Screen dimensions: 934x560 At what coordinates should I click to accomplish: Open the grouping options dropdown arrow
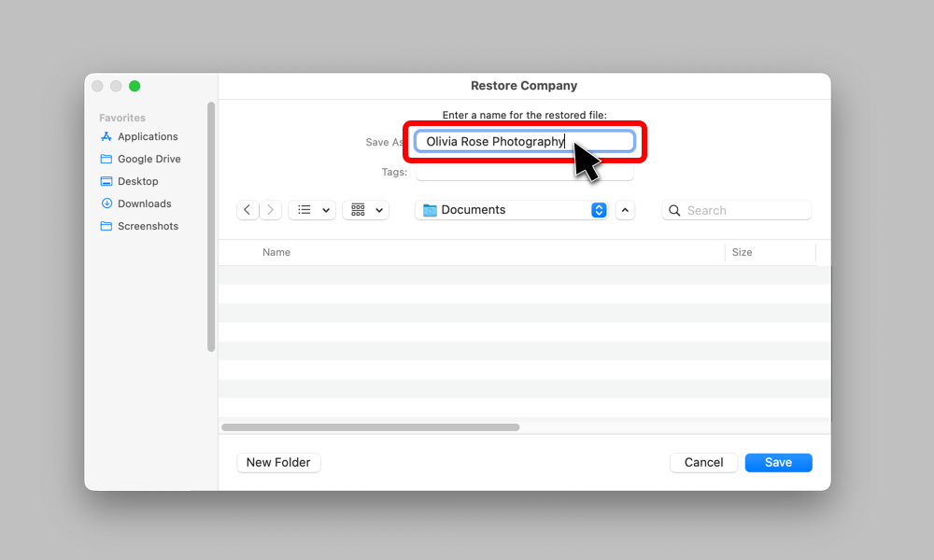pos(379,211)
